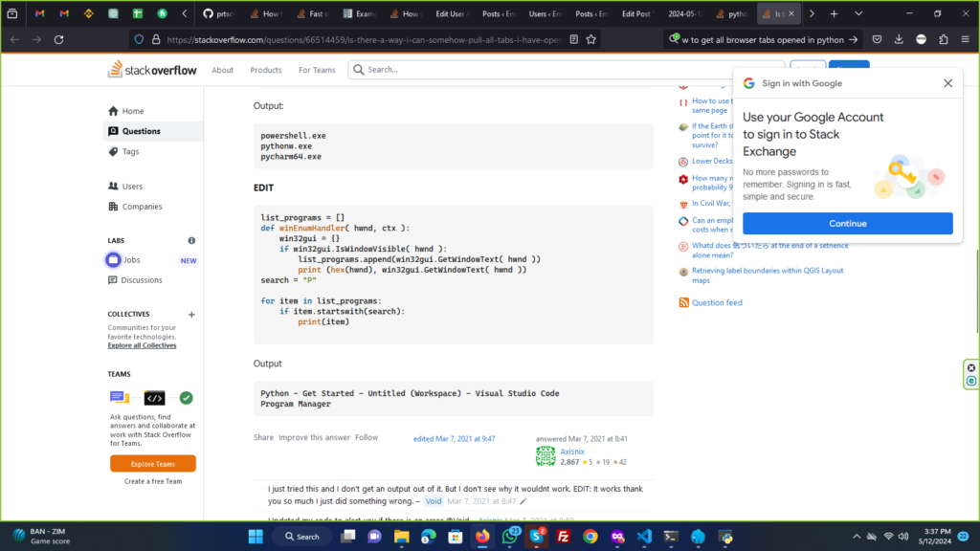Open the Question feed RSS icon
This screenshot has width=980, height=551.
683,302
